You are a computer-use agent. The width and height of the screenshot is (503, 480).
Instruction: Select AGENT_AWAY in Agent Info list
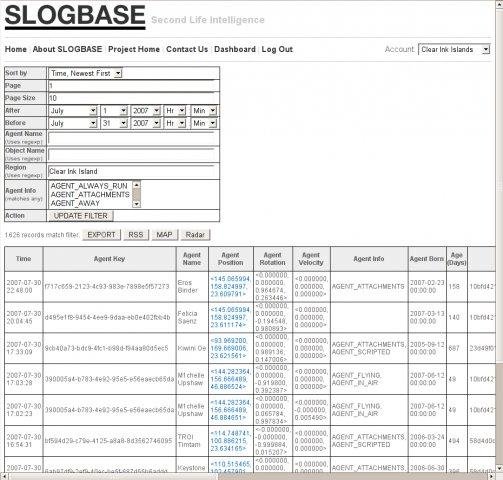coord(89,203)
